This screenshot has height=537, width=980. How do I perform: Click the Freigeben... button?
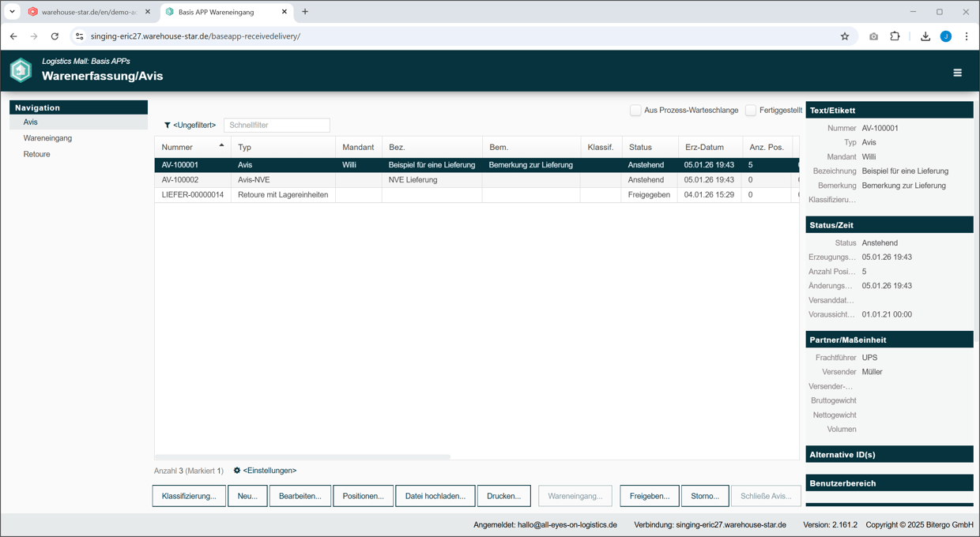(x=649, y=496)
